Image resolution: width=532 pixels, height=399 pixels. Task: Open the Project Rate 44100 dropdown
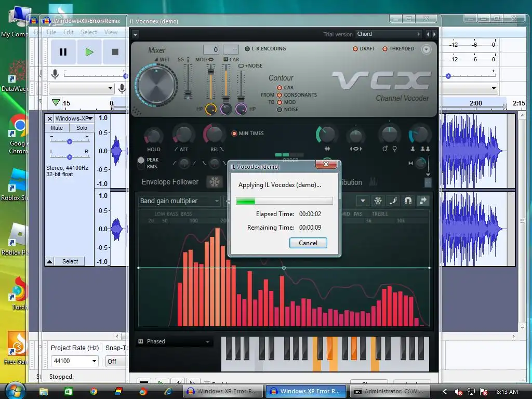click(74, 361)
